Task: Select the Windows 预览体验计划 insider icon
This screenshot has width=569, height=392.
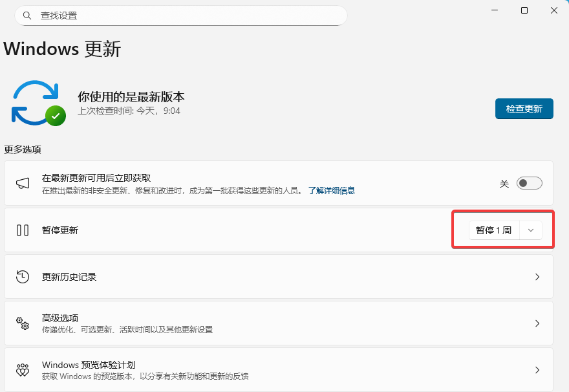Action: [23, 369]
